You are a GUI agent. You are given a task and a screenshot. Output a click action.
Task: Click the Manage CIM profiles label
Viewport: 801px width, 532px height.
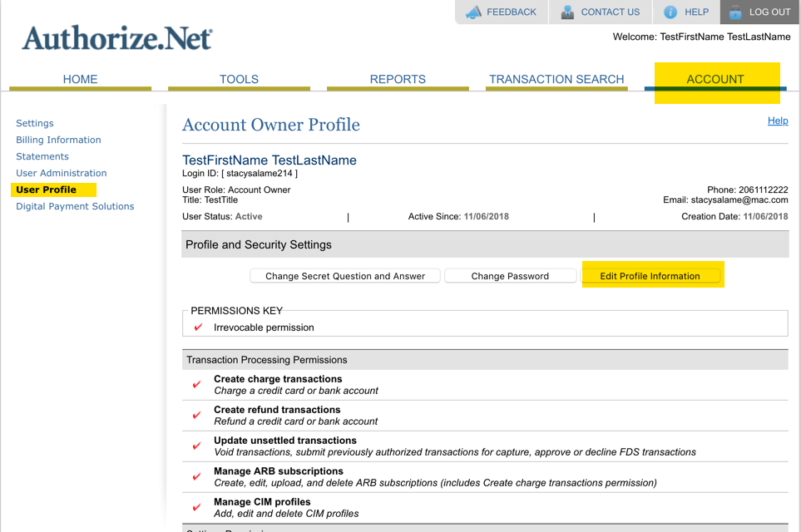(262, 501)
